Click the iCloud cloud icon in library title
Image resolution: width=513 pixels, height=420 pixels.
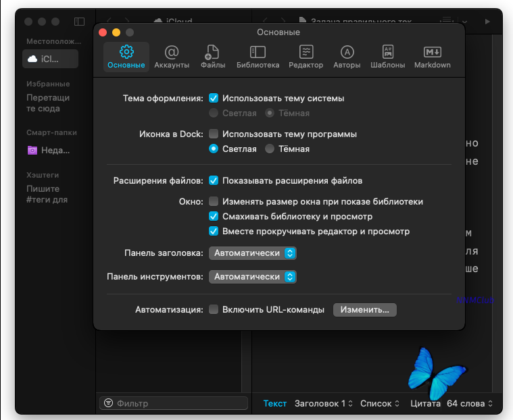point(158,20)
